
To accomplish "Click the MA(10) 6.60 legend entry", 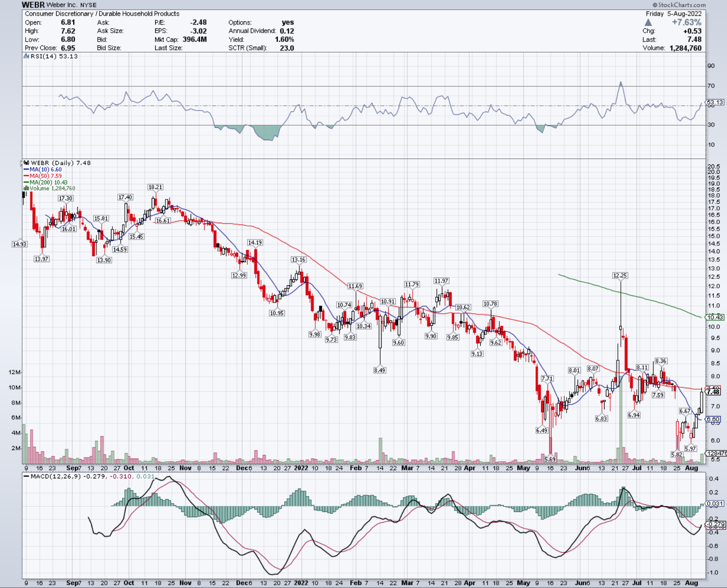I will (x=46, y=169).
